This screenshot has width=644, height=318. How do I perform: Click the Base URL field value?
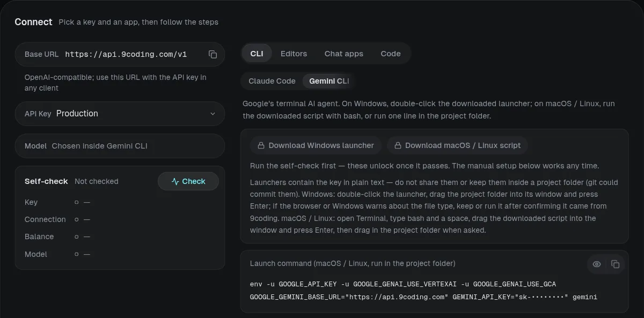(126, 54)
